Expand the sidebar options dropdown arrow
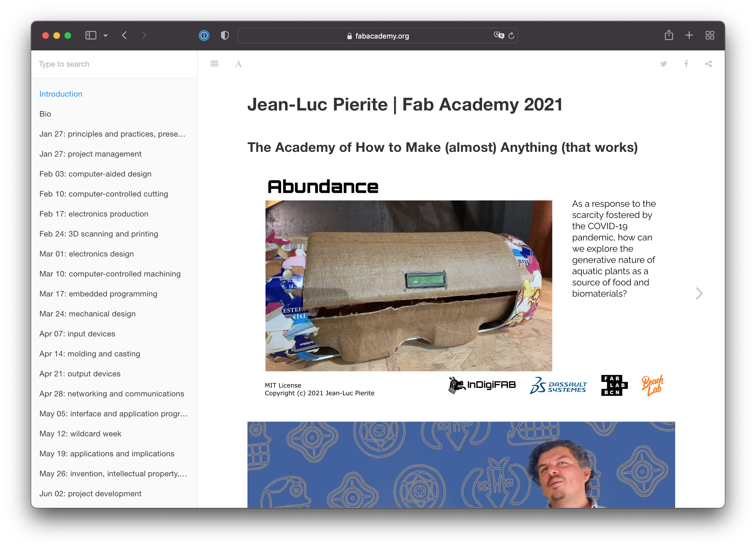Viewport: 756px width, 549px height. pos(105,35)
